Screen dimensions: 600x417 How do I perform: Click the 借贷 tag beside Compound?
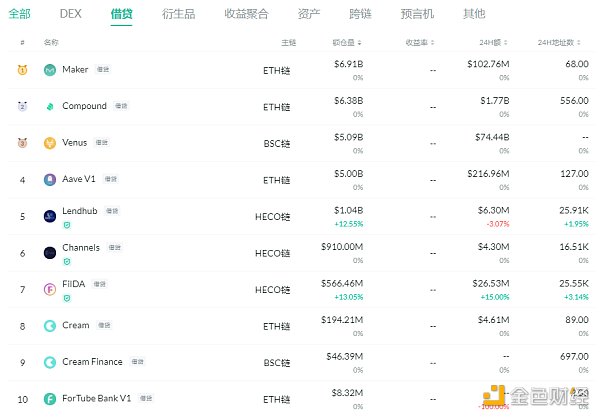(121, 106)
